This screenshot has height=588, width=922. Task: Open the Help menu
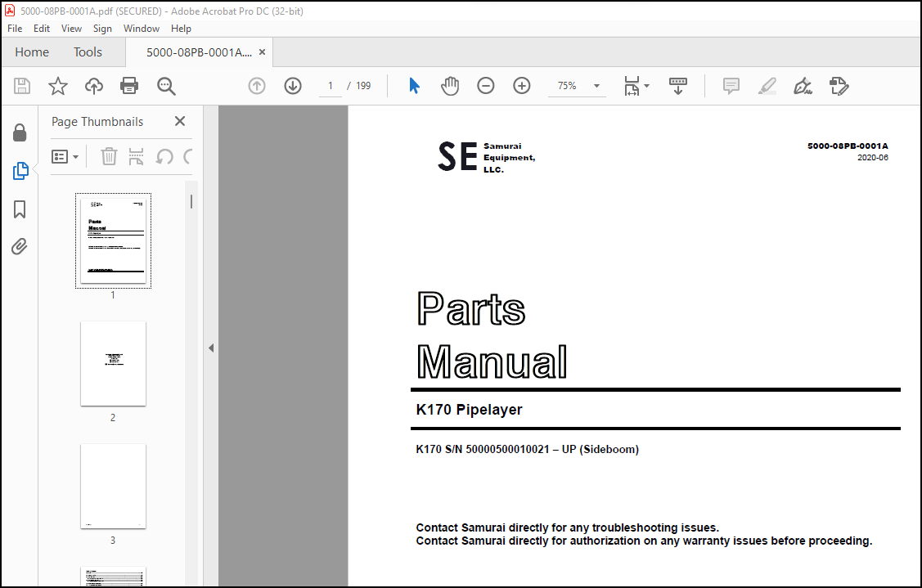[x=181, y=29]
